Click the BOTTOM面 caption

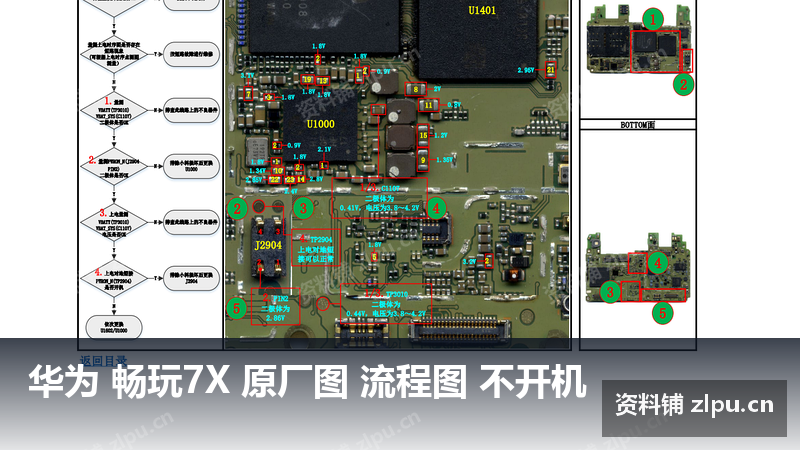637,124
